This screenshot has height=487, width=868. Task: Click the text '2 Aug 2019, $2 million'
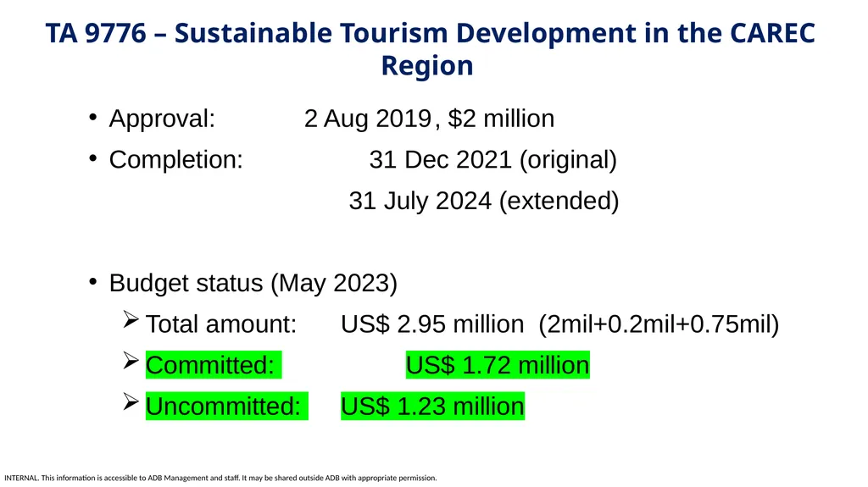tap(429, 119)
